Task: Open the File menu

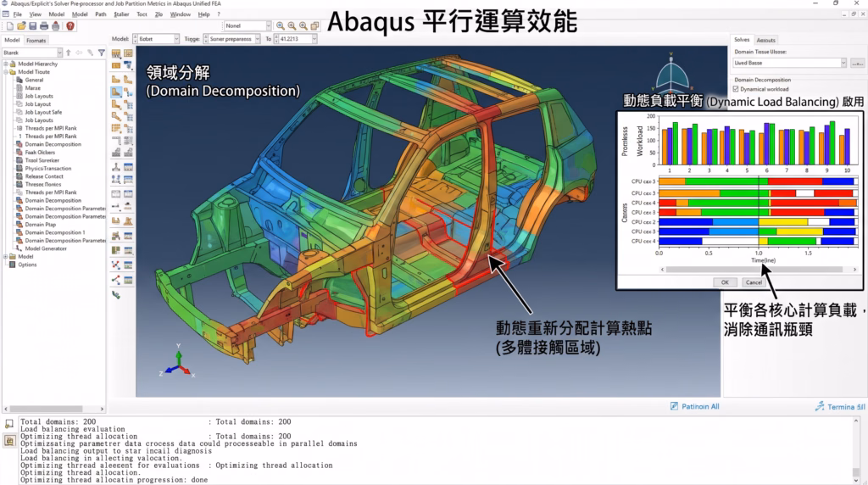Action: (18, 14)
